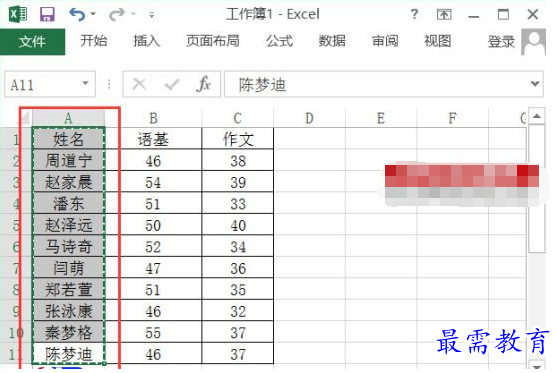Click the vertical scrollbar up arrow
The width and height of the screenshot is (558, 373).
click(x=537, y=116)
